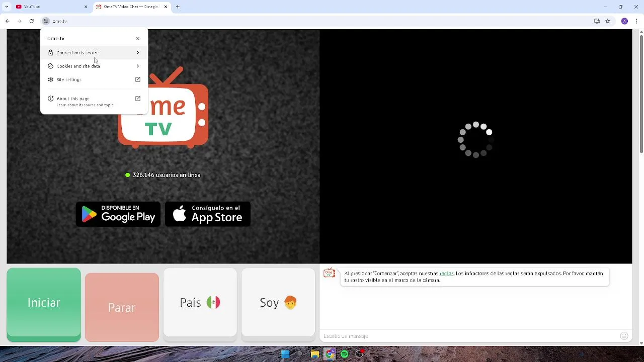Open About this page entry
The height and width of the screenshot is (362, 644).
tap(94, 101)
